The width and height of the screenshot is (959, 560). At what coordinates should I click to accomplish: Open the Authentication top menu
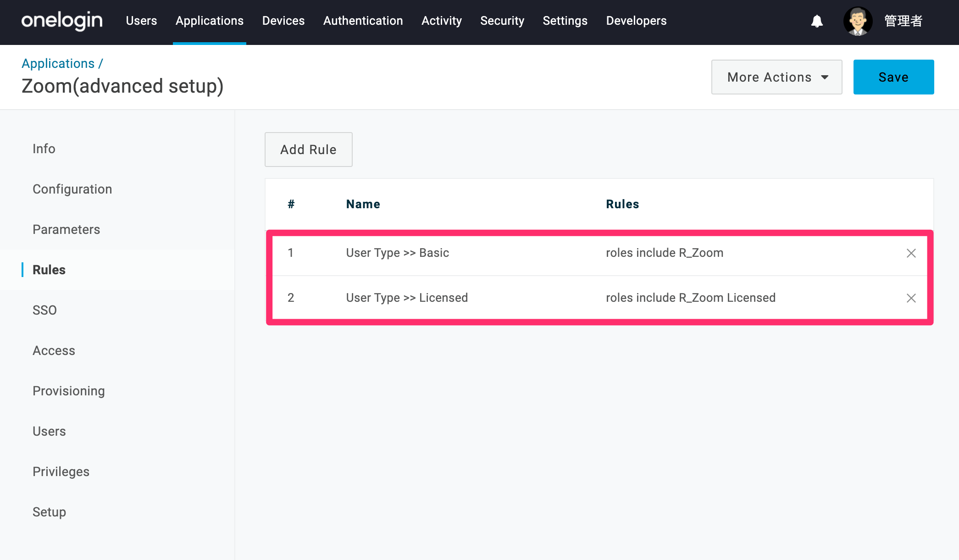(363, 21)
